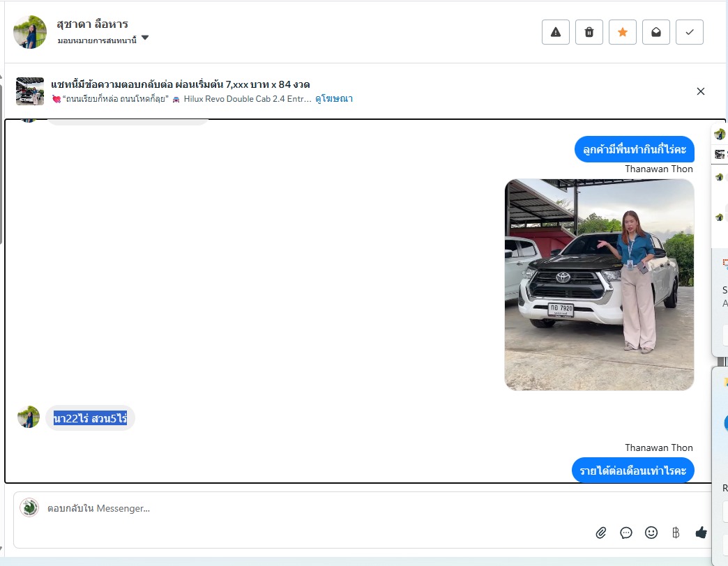The width and height of the screenshot is (728, 566).
Task: Attach a file with paperclip icon
Action: pos(601,533)
